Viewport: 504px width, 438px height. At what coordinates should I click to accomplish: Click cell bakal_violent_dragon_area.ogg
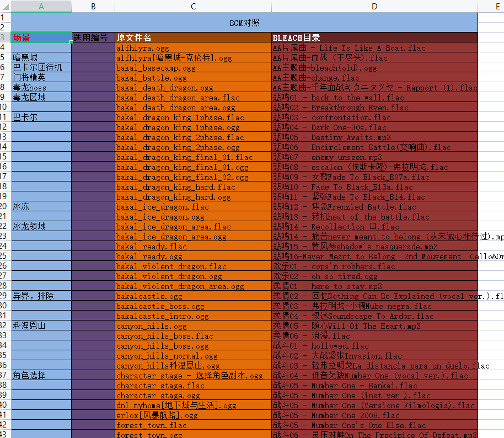click(193, 286)
